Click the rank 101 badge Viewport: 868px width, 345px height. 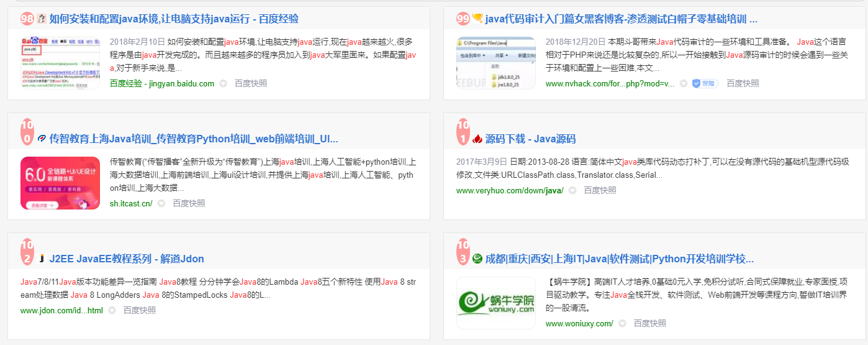463,132
